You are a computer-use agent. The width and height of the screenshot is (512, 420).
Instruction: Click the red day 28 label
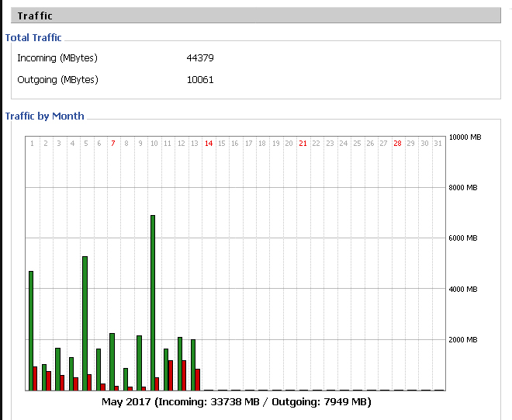[397, 144]
